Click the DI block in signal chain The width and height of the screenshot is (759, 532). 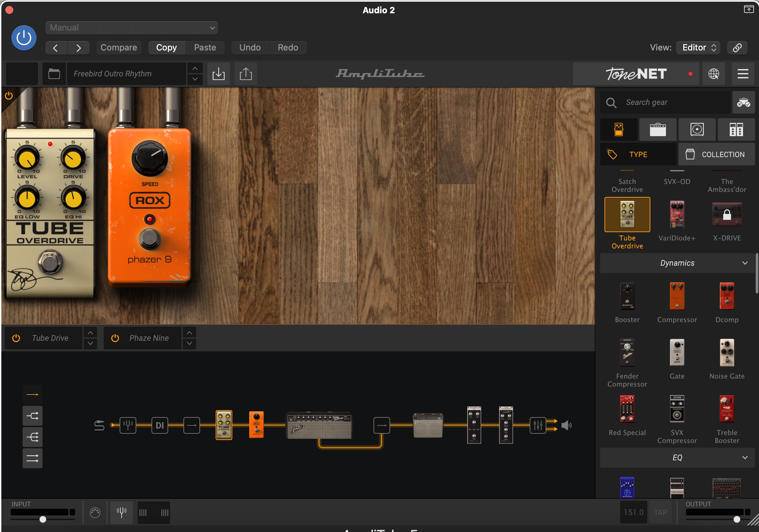point(160,425)
